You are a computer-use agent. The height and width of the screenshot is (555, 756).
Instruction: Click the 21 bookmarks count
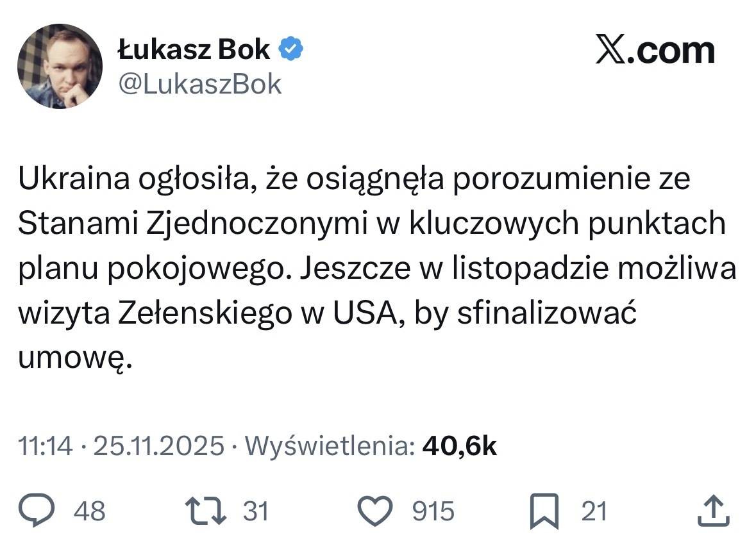pos(594,512)
